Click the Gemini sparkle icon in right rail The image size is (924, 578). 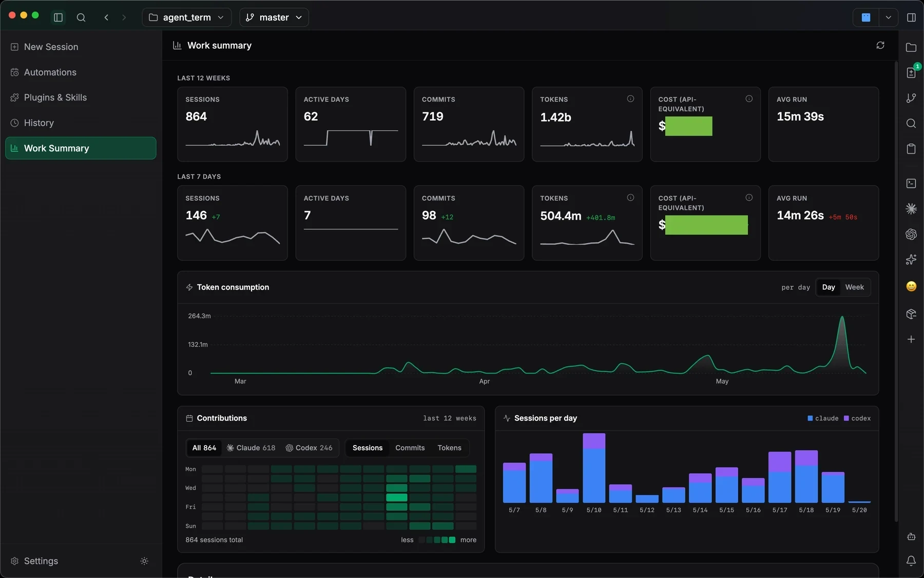pos(911,259)
